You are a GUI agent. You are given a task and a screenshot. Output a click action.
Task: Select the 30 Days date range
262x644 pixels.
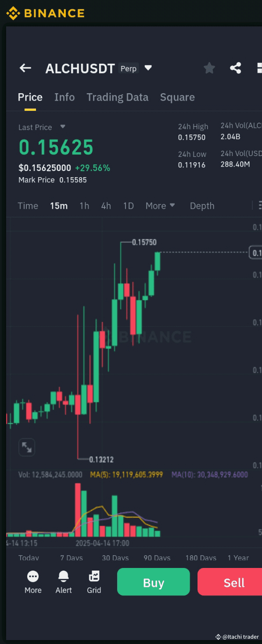115,558
